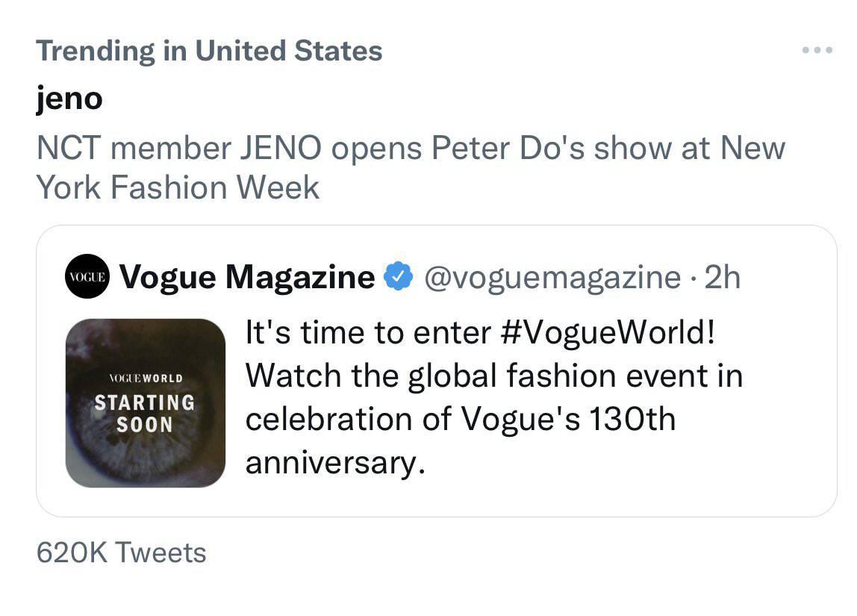Viewport: 857px width, 616px height.
Task: Open the jeno trending topic title
Action: coord(69,99)
